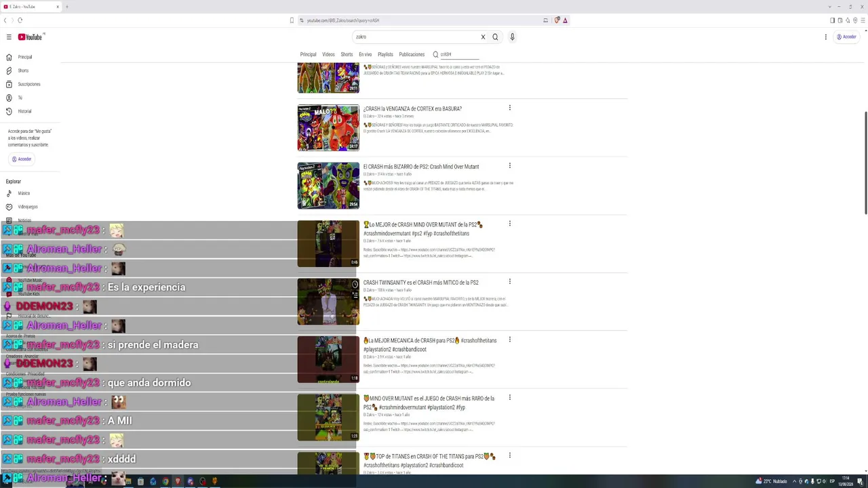This screenshot has height=488, width=868.
Task: Open 'CRASH TWINSANITY es el CRASH más MITICO' title
Action: coord(421,283)
